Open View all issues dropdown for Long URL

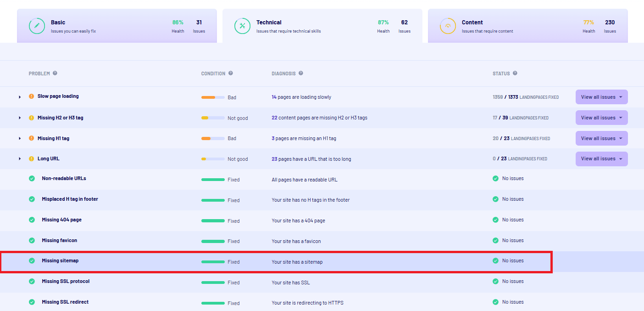coord(601,159)
